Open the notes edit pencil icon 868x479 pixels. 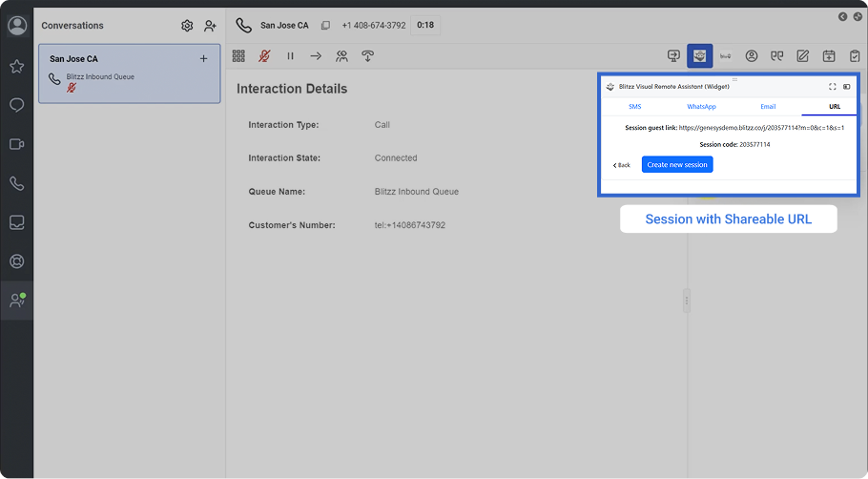pos(803,56)
